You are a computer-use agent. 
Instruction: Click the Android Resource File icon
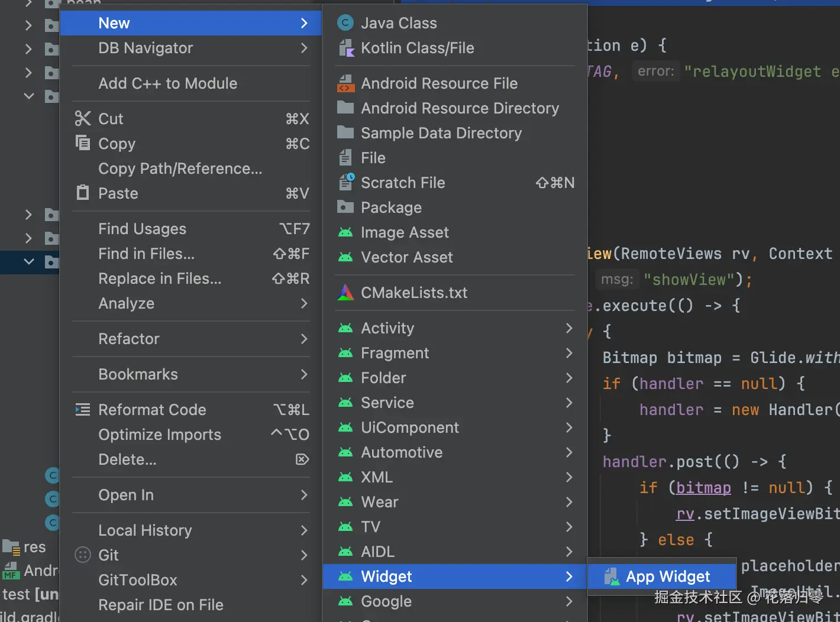tap(345, 83)
